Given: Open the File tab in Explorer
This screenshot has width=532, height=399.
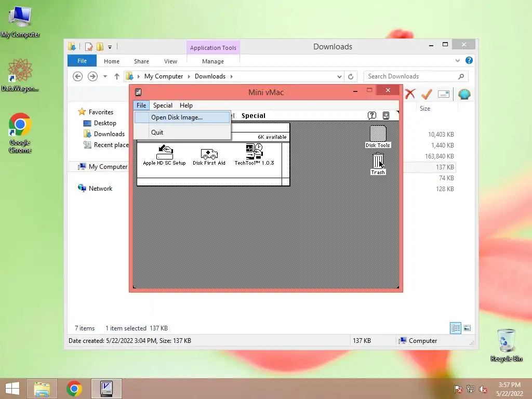Looking at the screenshot, I should pos(82,61).
